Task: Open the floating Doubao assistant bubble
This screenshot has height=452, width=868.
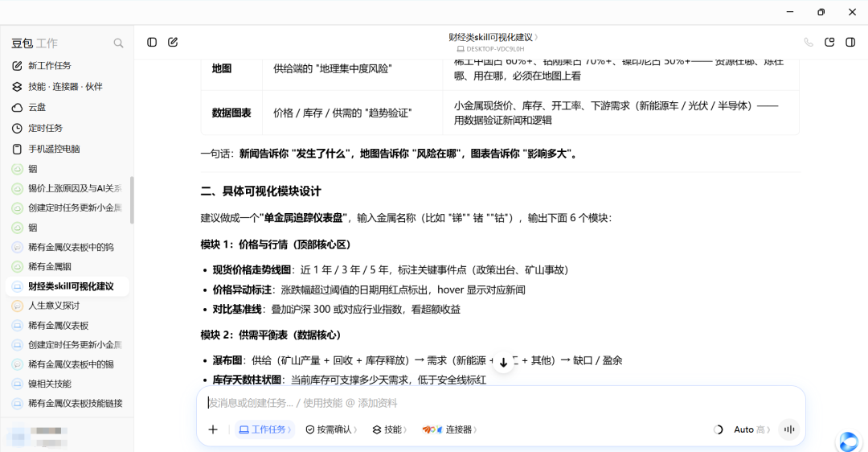Action: (x=849, y=441)
